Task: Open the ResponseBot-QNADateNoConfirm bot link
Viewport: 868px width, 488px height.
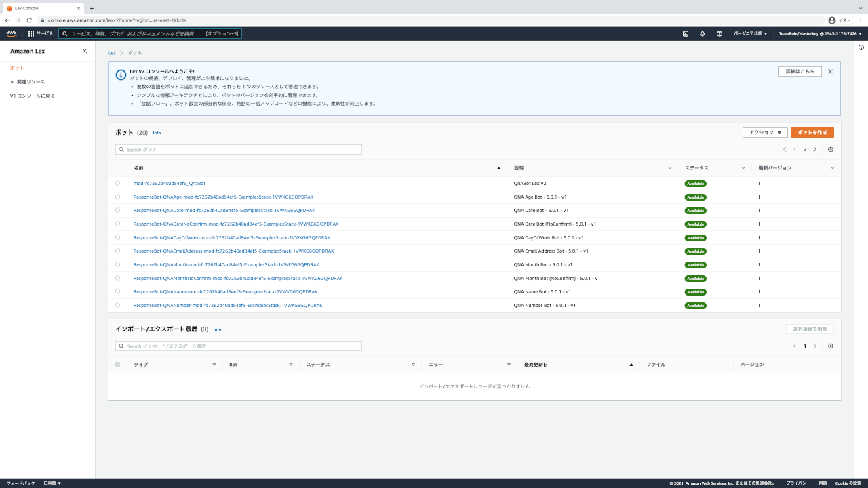Action: (236, 224)
